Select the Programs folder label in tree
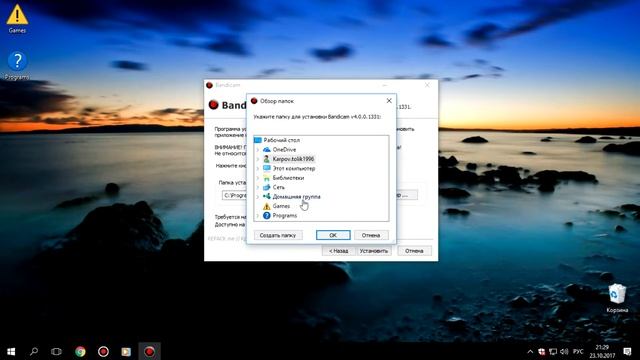 284,215
